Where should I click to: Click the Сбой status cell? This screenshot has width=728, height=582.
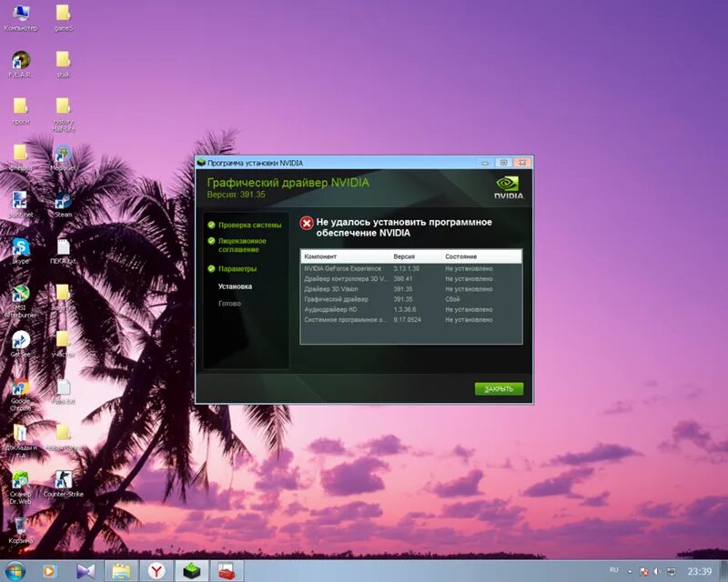(x=452, y=299)
